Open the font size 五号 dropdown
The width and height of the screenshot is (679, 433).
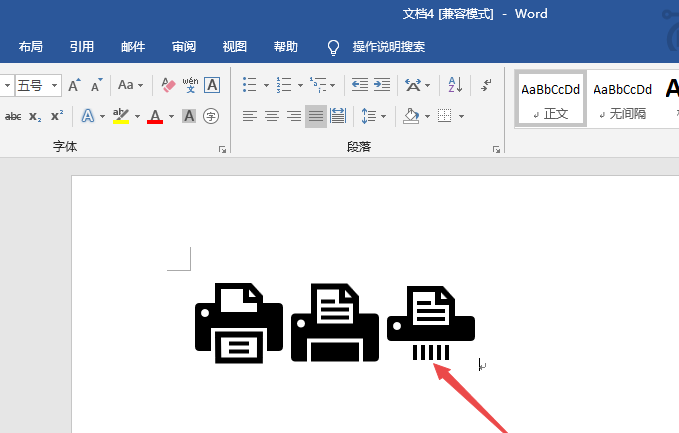(x=55, y=85)
